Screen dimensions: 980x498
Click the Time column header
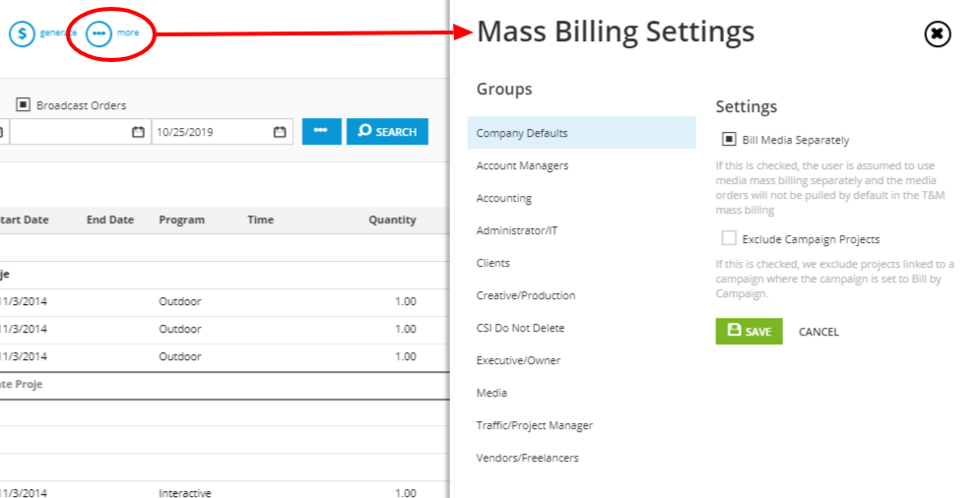(261, 219)
